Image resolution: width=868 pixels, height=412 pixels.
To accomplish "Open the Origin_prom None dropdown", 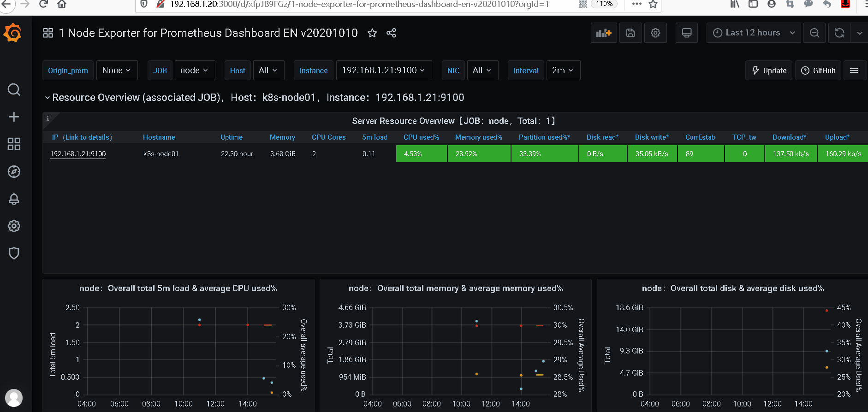I will click(x=117, y=71).
